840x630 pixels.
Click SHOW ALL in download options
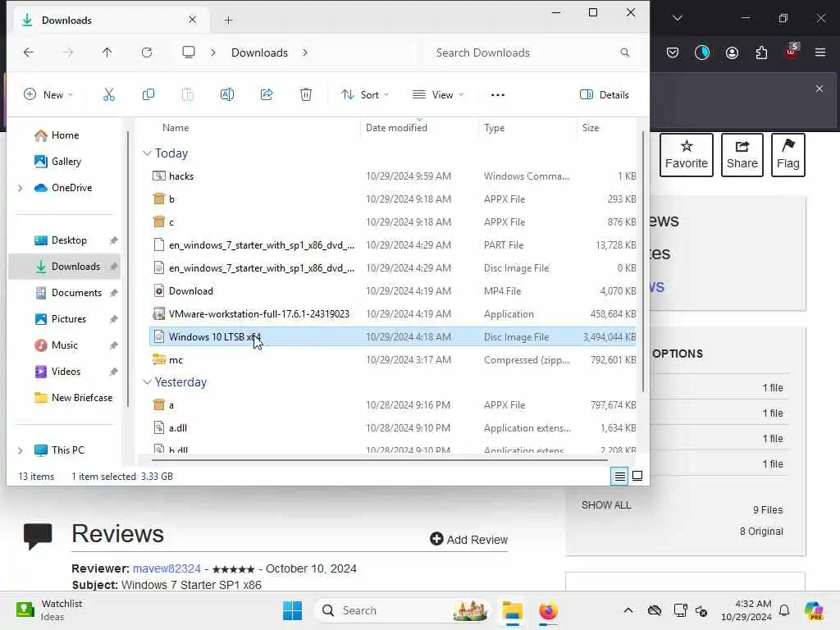pos(606,505)
